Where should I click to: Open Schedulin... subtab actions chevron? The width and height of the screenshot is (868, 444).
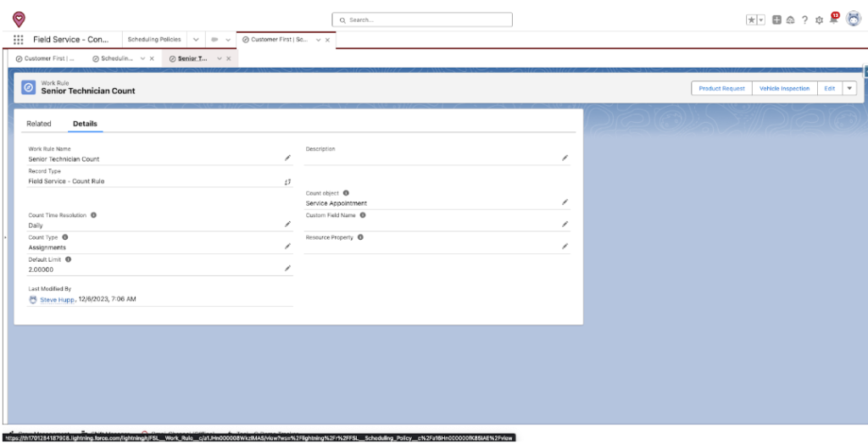click(142, 58)
